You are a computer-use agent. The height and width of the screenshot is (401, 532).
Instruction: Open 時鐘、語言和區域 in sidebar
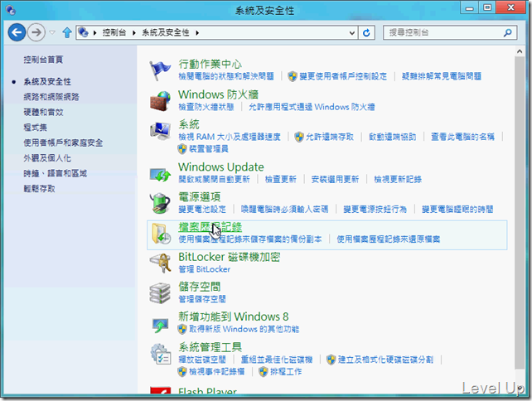55,173
